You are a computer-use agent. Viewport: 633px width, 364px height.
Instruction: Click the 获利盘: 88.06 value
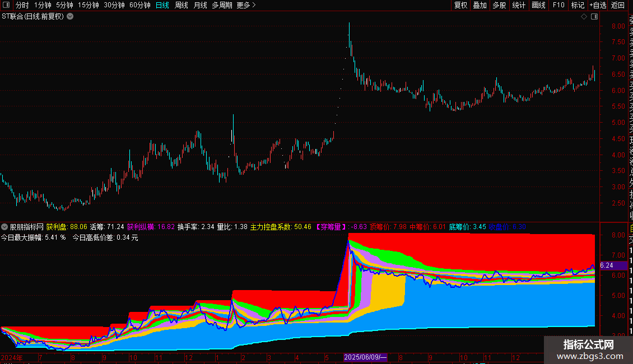pos(67,227)
